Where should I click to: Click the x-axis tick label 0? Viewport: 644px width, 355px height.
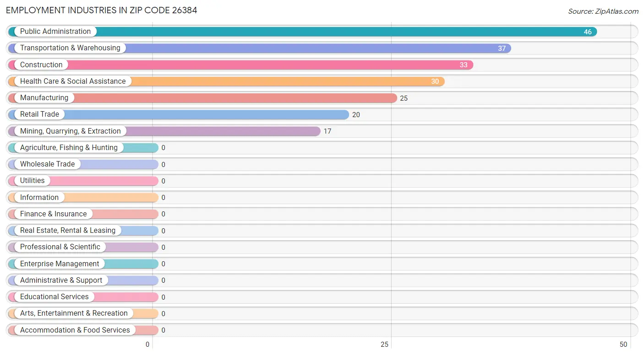click(147, 344)
